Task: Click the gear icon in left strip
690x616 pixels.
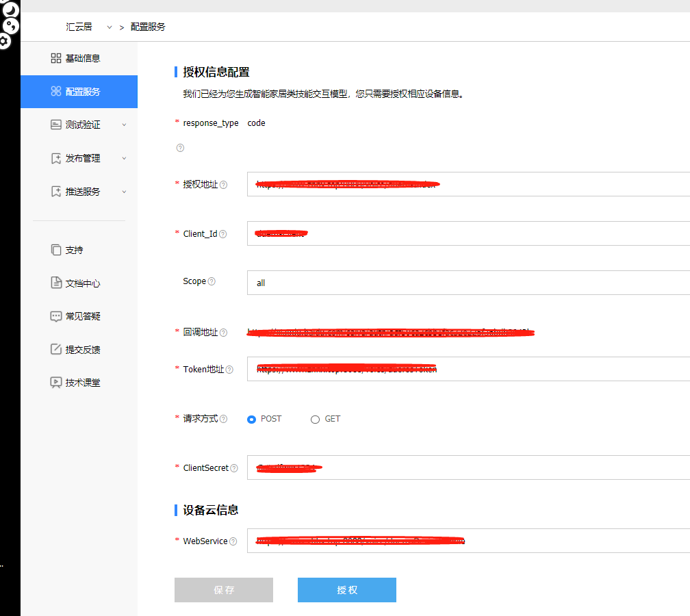Action: pos(4,42)
